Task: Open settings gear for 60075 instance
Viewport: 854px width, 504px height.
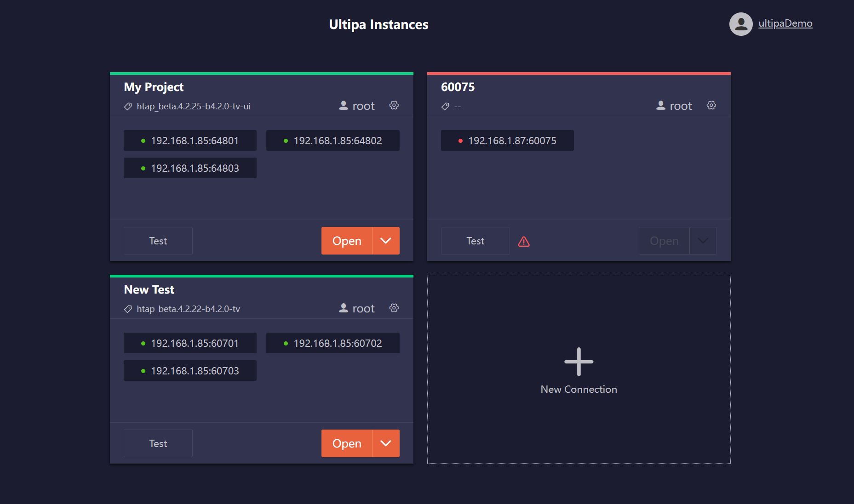Action: [711, 105]
